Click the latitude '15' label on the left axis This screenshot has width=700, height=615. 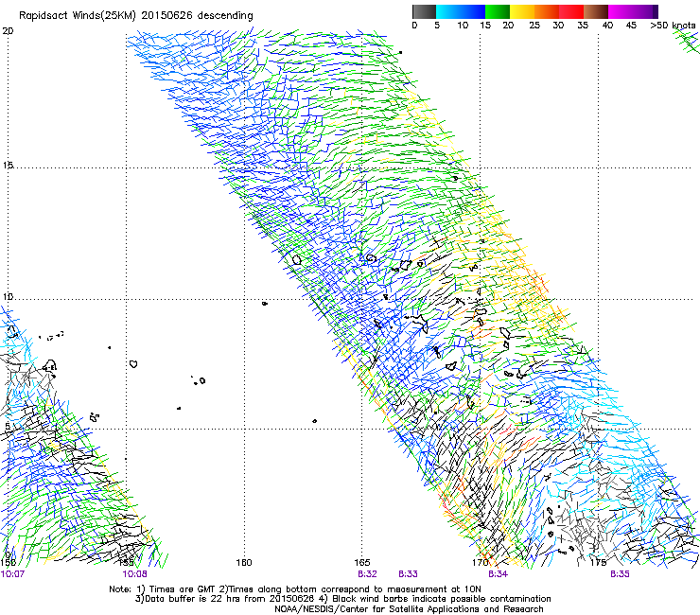8,166
